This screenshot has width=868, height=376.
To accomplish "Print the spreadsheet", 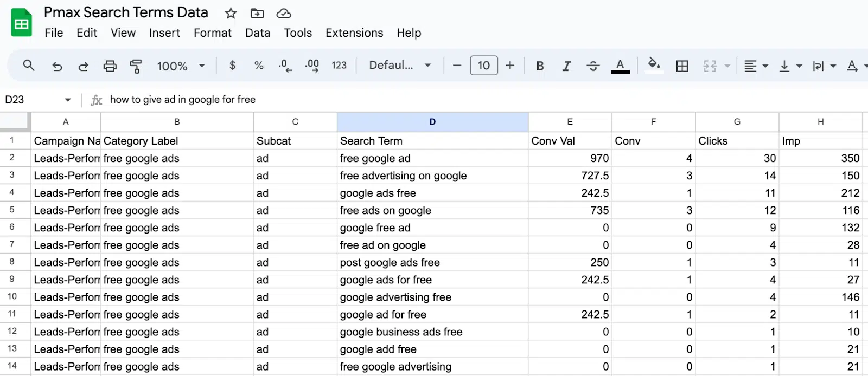I will coord(110,66).
